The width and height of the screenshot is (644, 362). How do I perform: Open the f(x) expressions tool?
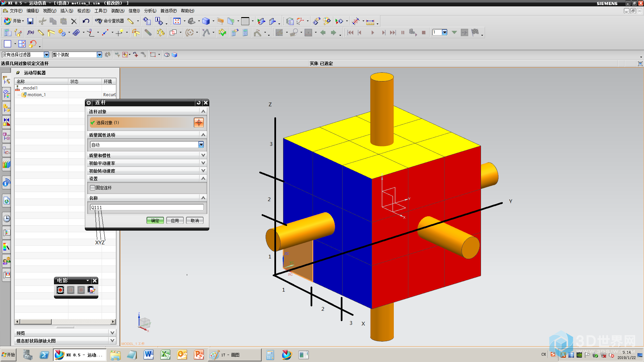click(31, 33)
